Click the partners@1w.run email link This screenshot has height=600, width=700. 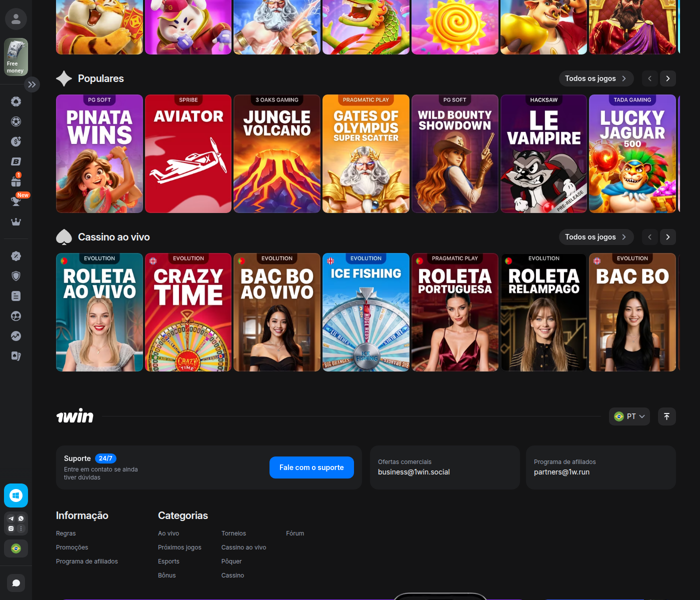tap(561, 472)
